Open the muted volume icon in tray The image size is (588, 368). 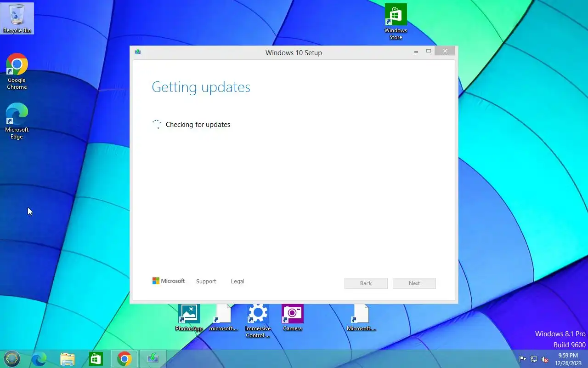[545, 359]
